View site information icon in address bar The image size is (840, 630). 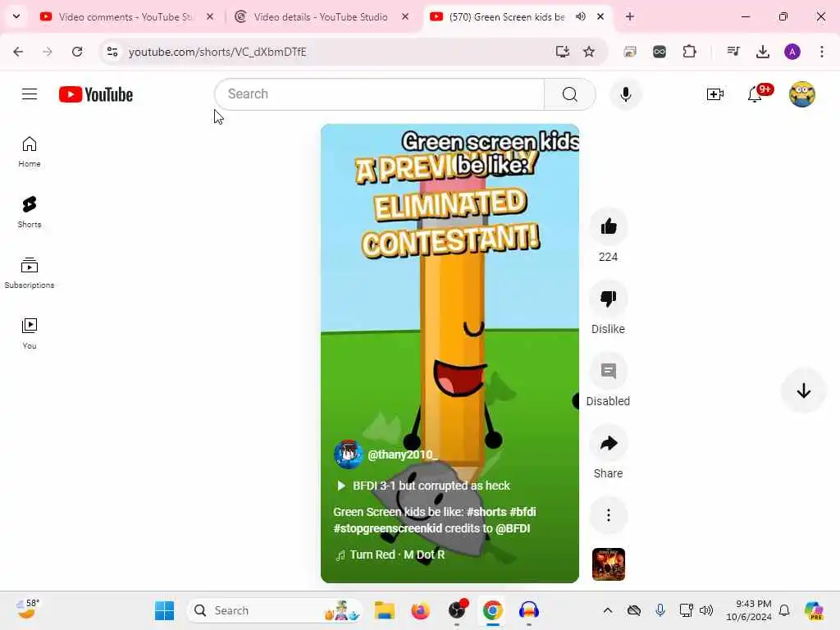(x=112, y=52)
